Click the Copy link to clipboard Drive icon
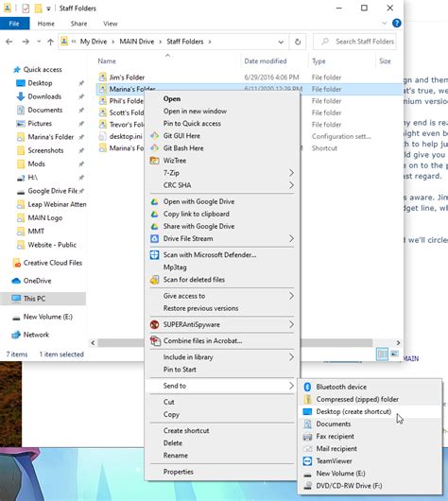This screenshot has width=448, height=501. pos(155,214)
